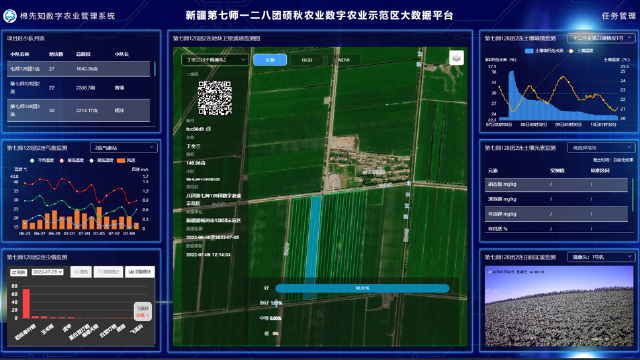Select the 七师128团1连 team row
Screen dimensions: 640x360
[x=78, y=69]
